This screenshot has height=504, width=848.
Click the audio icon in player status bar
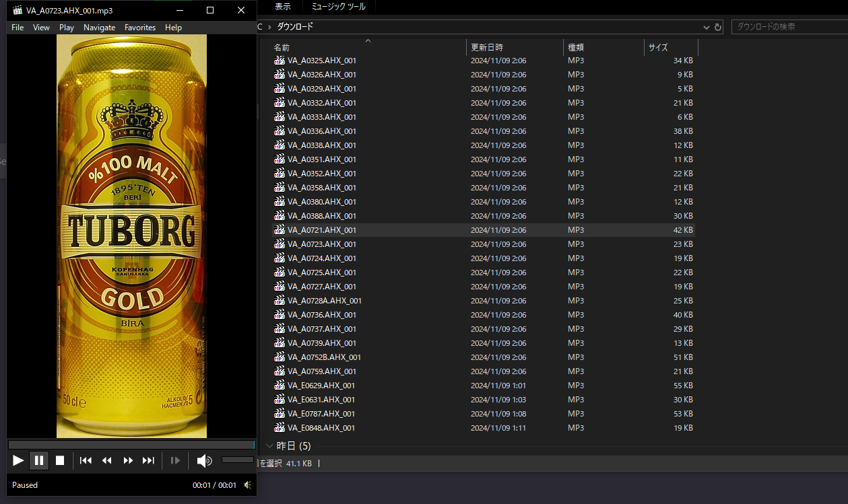click(x=247, y=484)
